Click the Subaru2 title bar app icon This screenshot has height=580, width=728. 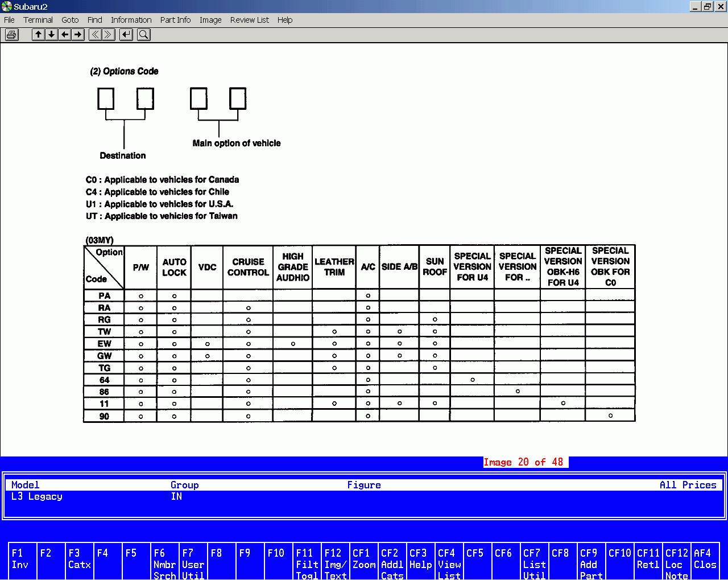pyautogui.click(x=7, y=6)
